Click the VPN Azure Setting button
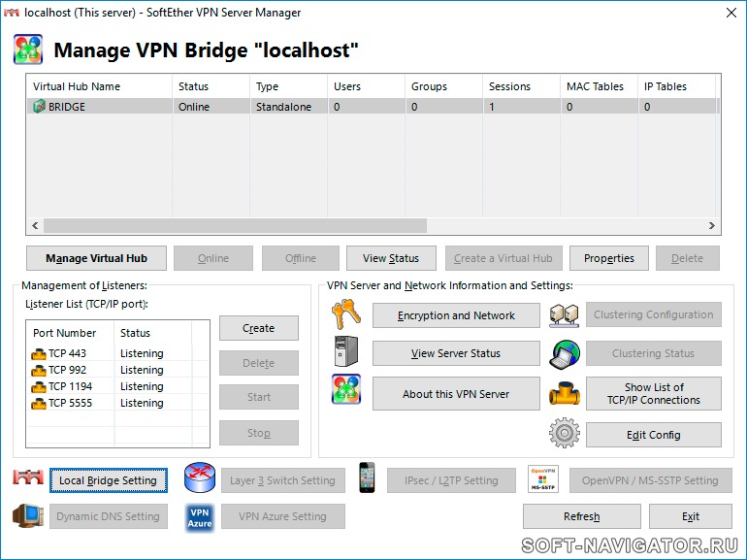This screenshot has width=747, height=560. coord(283,516)
